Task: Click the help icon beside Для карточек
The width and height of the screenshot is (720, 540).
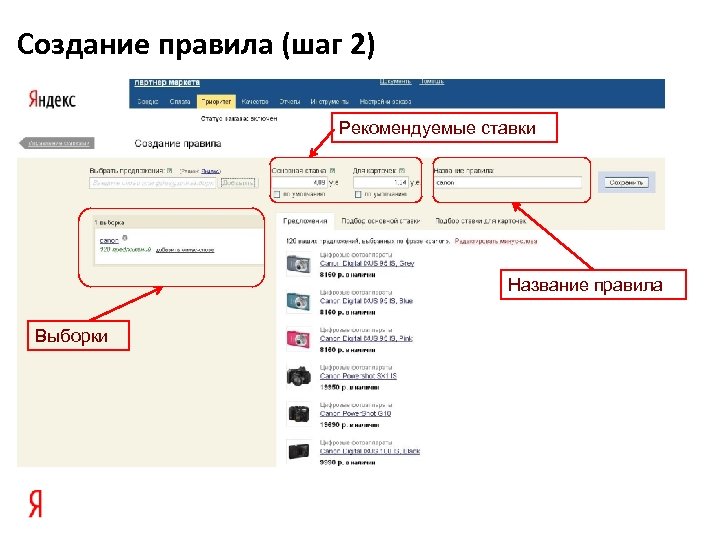Action: [402, 170]
